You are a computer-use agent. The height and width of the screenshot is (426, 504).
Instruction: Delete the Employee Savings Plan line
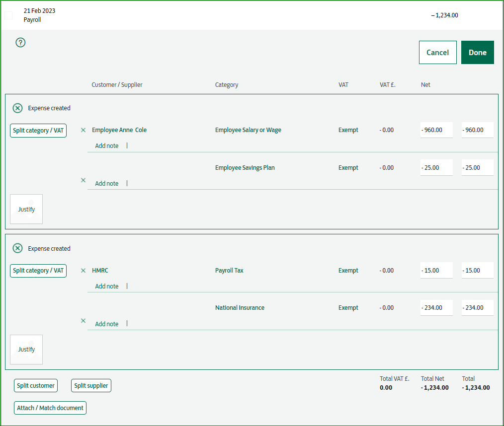[83, 180]
